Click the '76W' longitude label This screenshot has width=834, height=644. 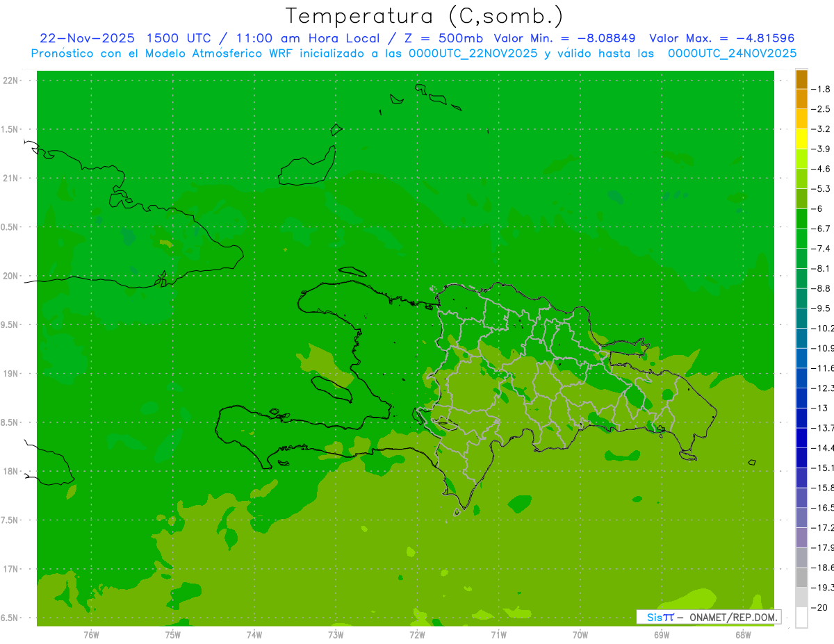tap(91, 635)
